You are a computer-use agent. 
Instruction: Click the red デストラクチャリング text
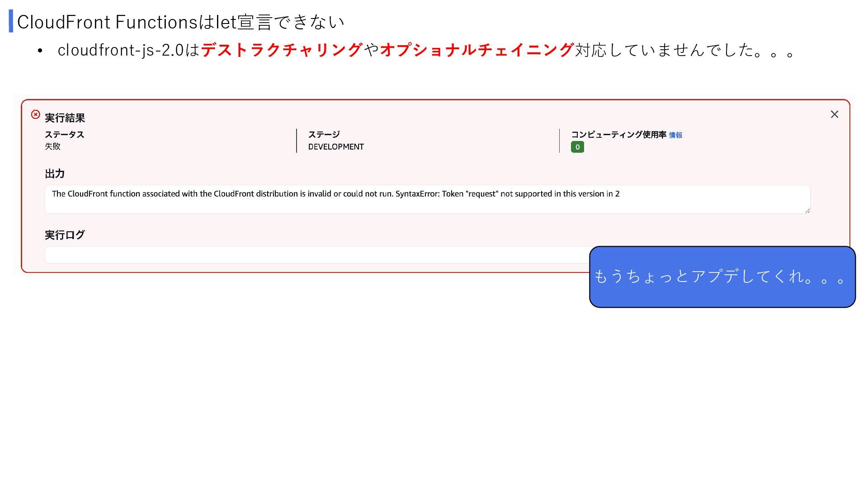(282, 50)
